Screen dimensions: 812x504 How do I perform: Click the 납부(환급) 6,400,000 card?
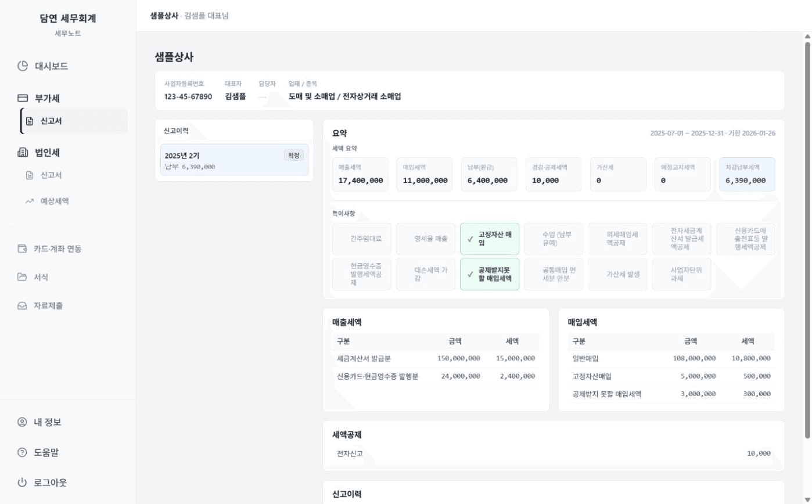(489, 174)
